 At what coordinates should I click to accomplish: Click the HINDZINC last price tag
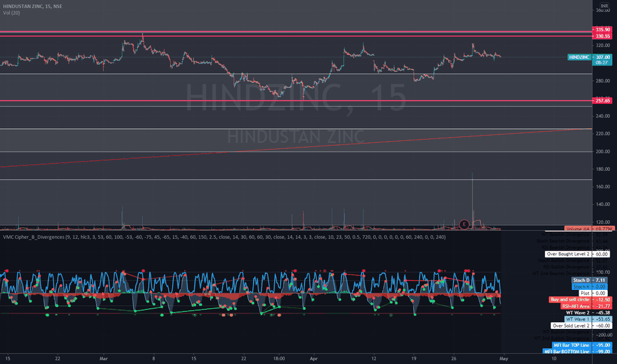(x=579, y=57)
